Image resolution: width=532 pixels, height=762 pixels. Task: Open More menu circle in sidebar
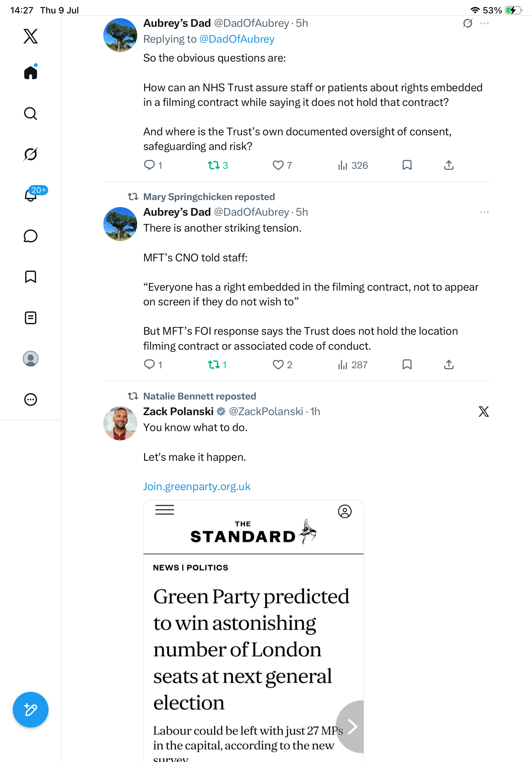[x=31, y=400]
